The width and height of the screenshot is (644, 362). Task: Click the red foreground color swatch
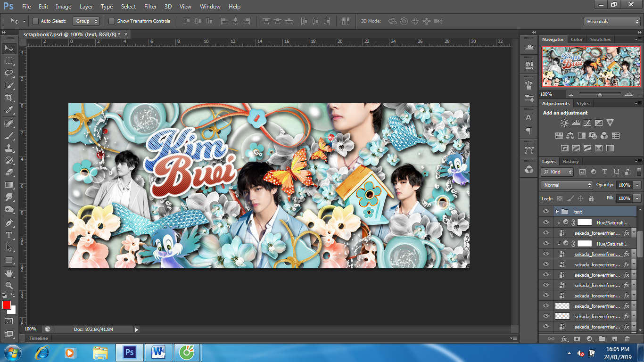[6, 305]
